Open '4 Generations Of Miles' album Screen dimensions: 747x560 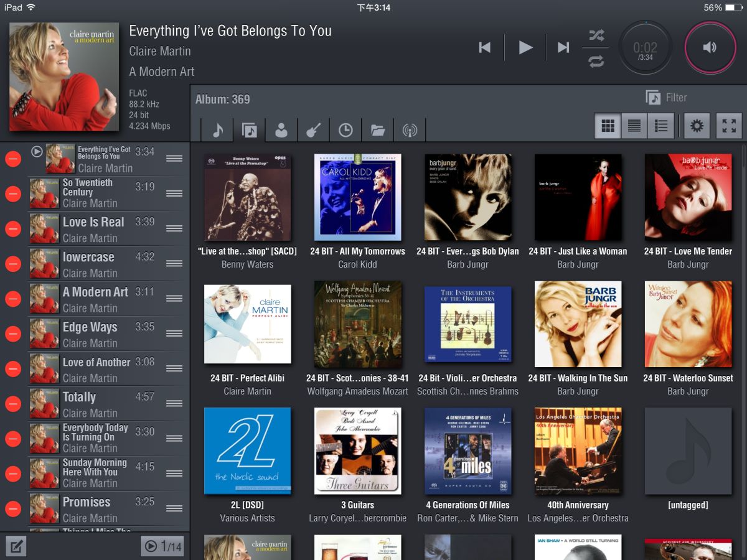tap(467, 451)
